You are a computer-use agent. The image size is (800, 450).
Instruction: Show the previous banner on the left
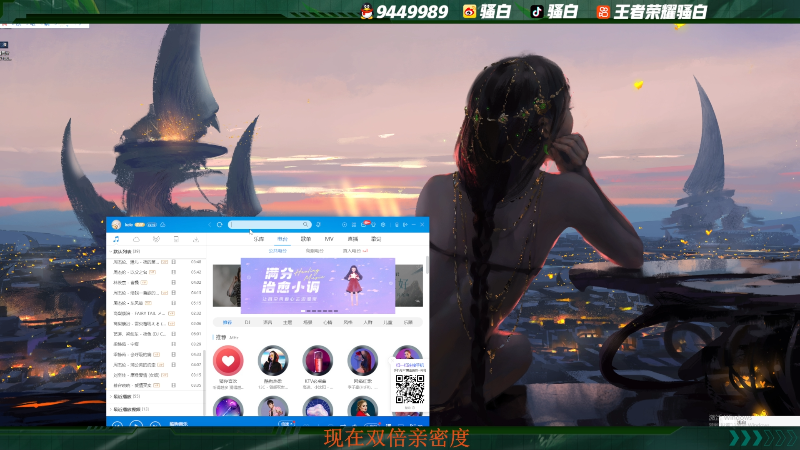[227, 286]
